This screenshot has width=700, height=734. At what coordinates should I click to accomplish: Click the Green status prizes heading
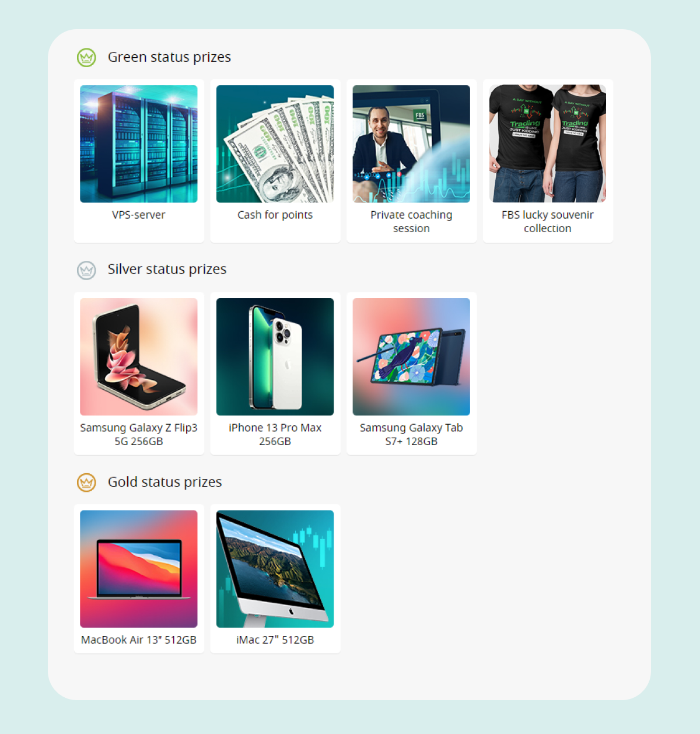169,57
